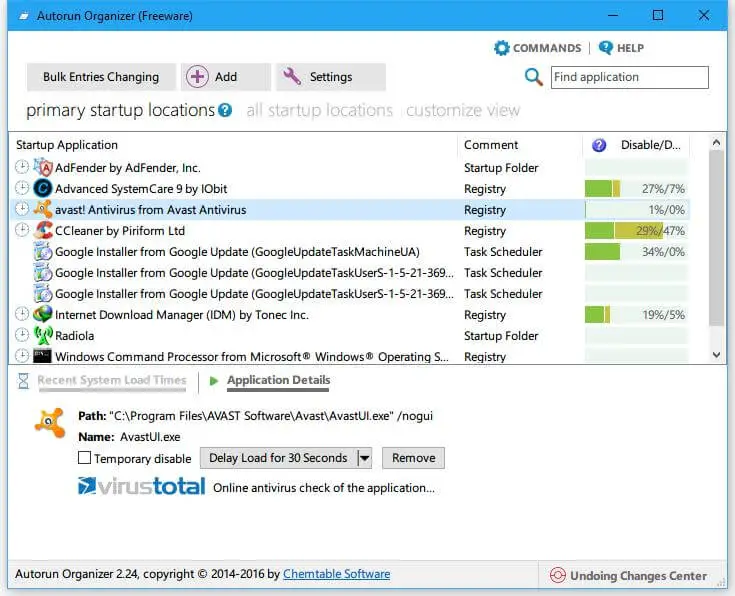Click the CCleaner icon
Viewport: 735px width, 596px height.
43,230
